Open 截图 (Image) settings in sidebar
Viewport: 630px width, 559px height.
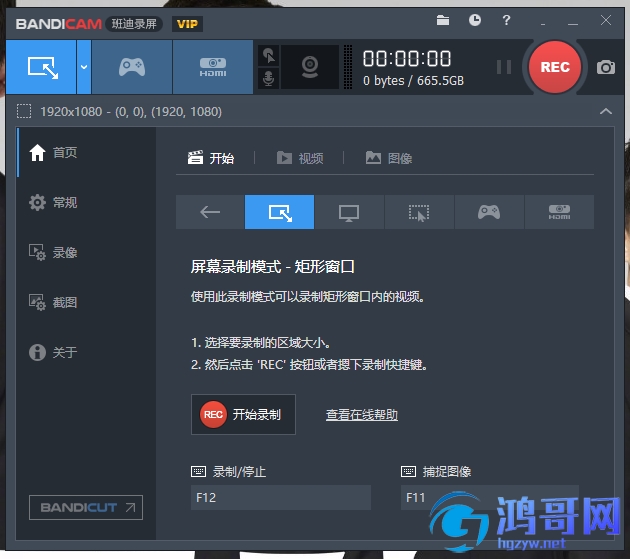click(86, 302)
